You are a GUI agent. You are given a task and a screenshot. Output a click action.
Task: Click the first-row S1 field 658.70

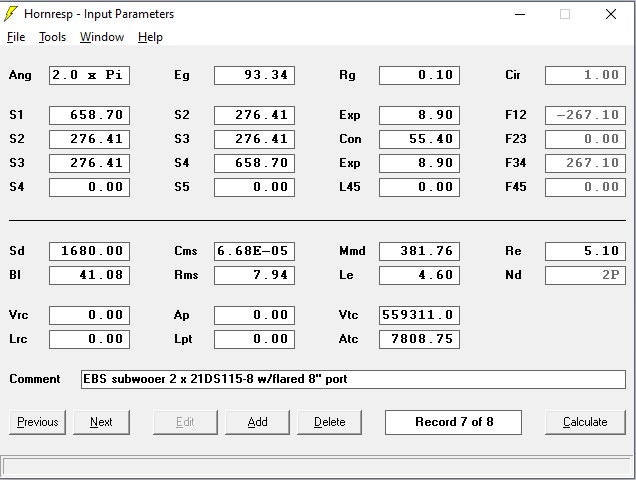click(89, 115)
